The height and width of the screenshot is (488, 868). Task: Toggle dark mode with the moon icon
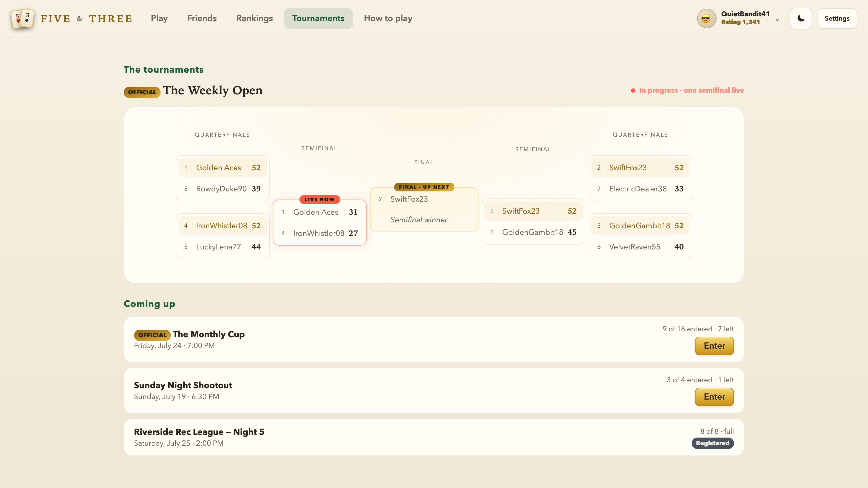coord(801,18)
